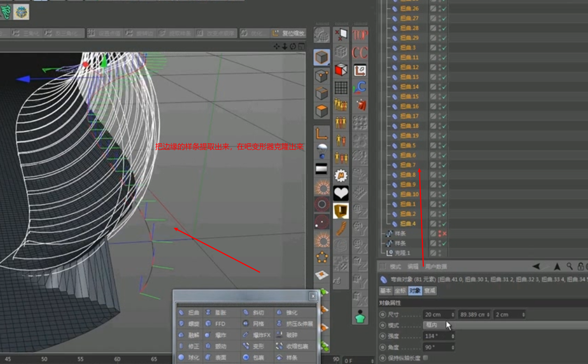The image size is (588, 364).
Task: Toggle the attribute panel lock icon
Action: click(x=581, y=266)
